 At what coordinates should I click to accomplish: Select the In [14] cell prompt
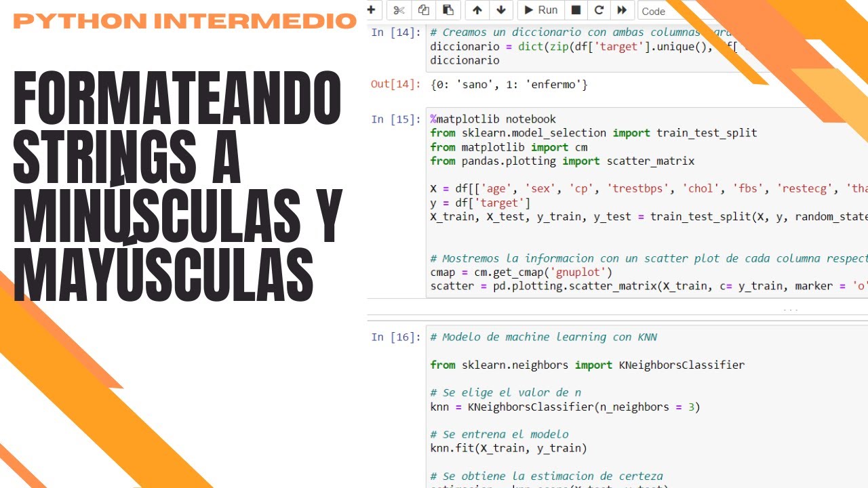(396, 33)
